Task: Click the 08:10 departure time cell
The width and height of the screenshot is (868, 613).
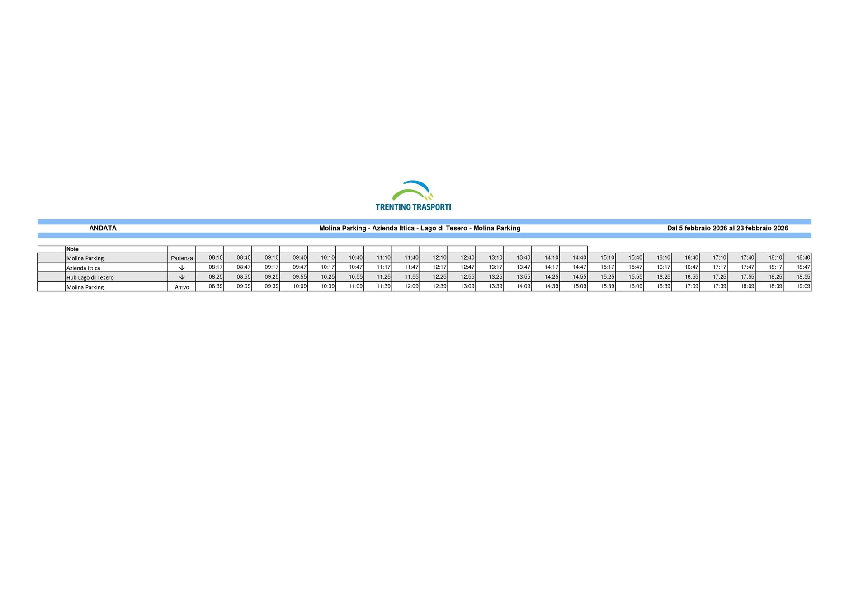Action: (x=215, y=257)
